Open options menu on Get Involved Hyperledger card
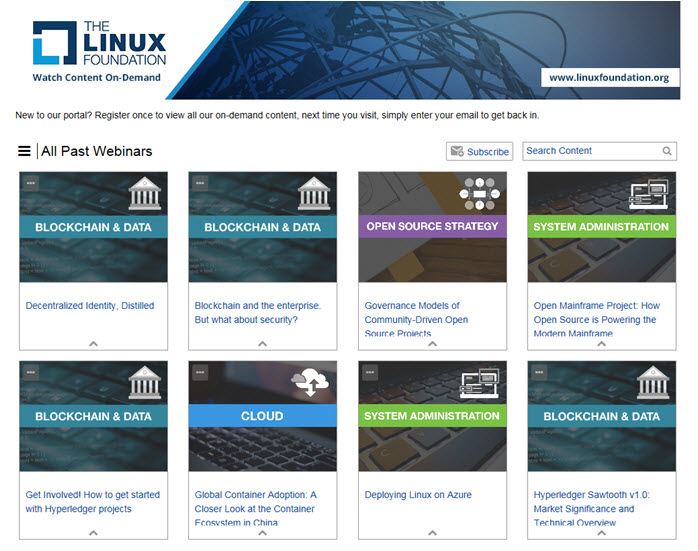 tap(31, 373)
